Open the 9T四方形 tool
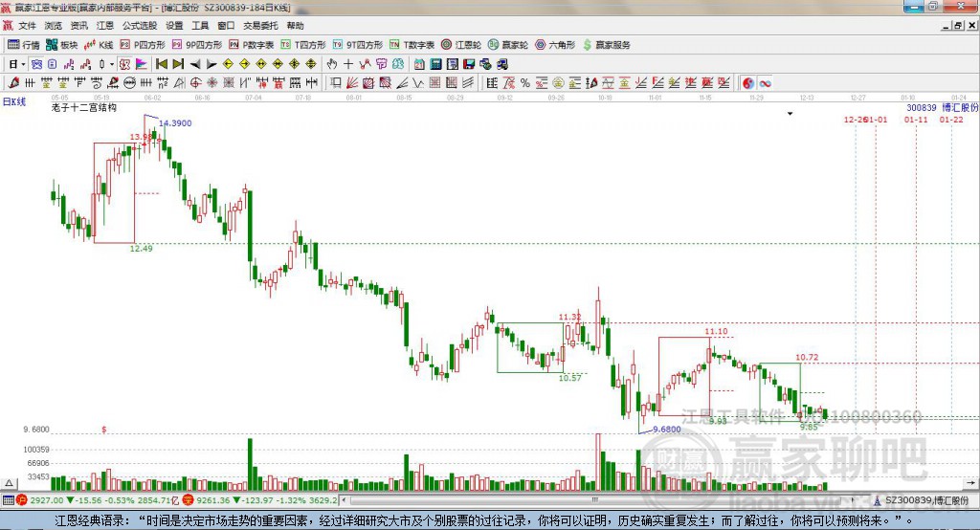980x530 pixels. click(358, 45)
